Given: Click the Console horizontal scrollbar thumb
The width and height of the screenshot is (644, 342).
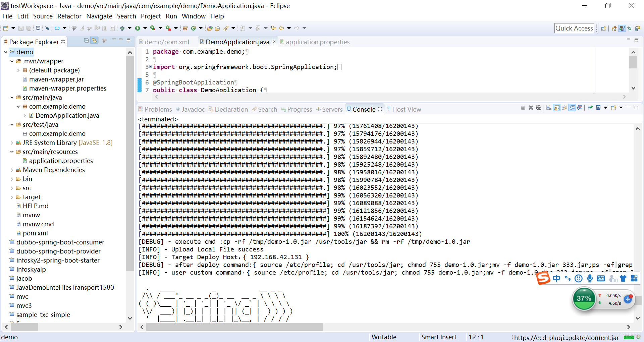Looking at the screenshot, I should click(x=234, y=327).
